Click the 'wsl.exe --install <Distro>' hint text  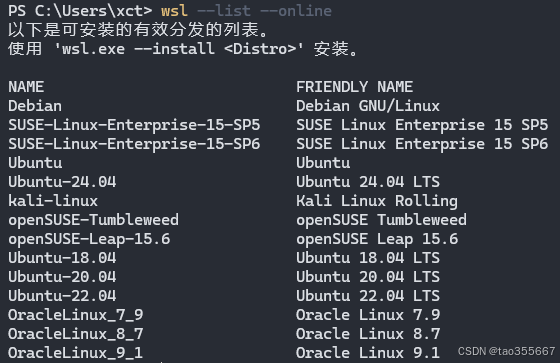point(179,49)
